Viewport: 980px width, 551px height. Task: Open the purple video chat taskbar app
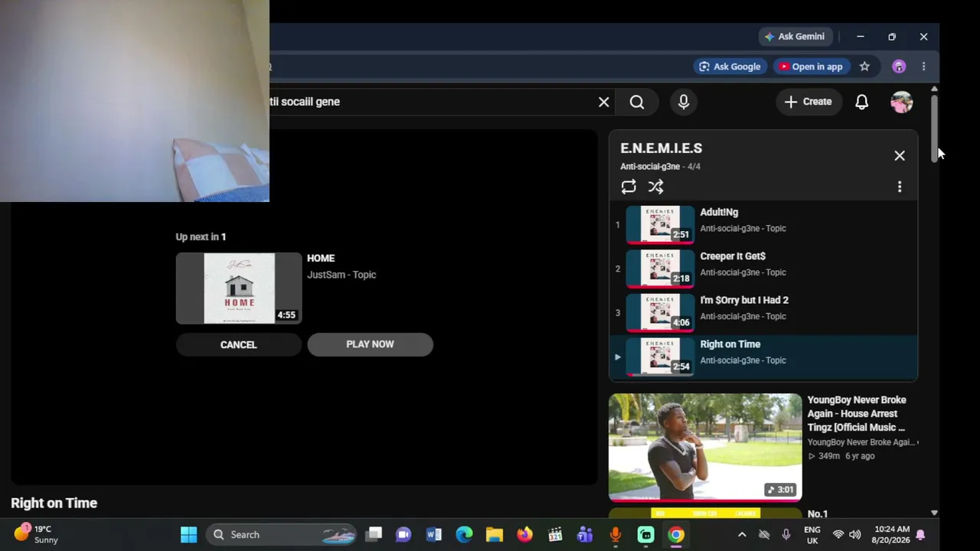(403, 535)
